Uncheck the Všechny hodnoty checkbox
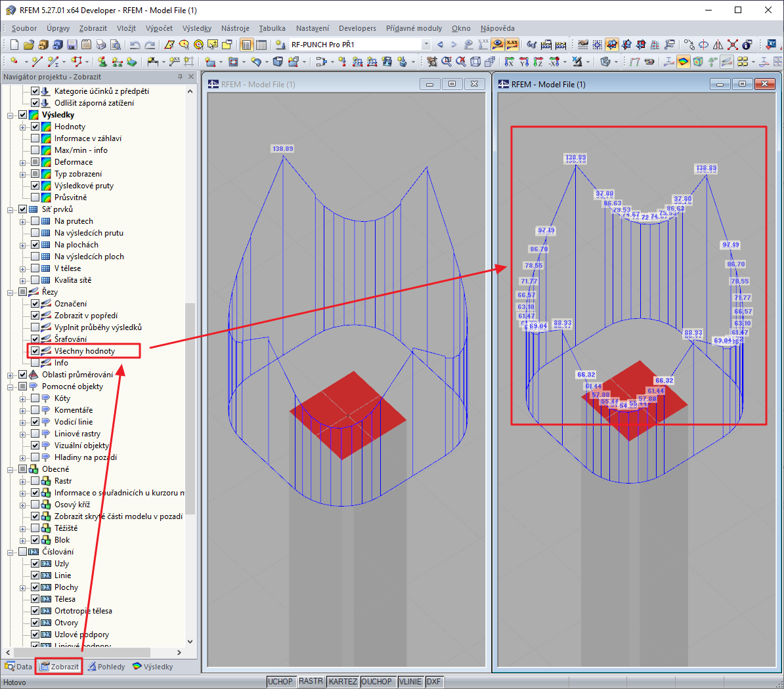 pos(35,351)
